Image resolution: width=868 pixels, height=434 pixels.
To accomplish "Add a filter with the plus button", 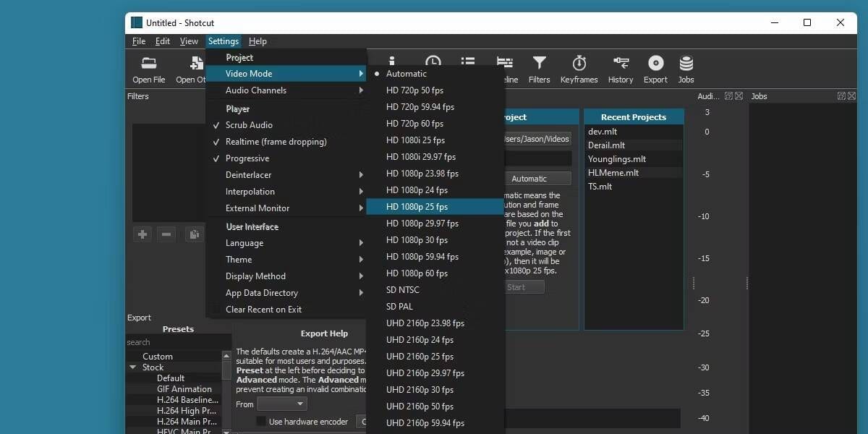I will pyautogui.click(x=142, y=234).
